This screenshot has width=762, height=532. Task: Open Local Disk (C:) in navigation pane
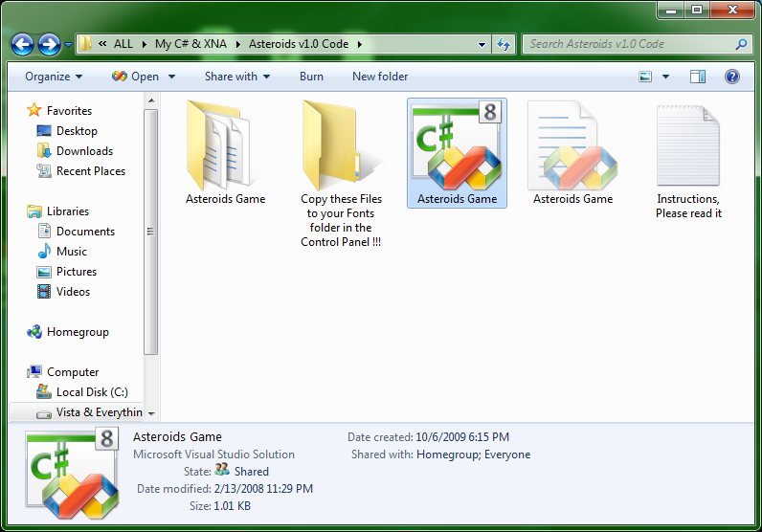(x=91, y=392)
